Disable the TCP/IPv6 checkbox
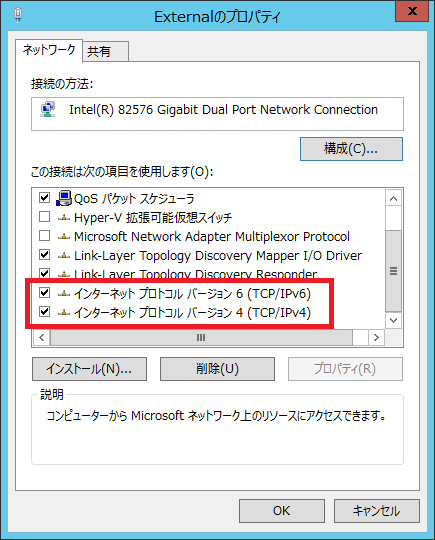This screenshot has height=540, width=435. tap(44, 293)
